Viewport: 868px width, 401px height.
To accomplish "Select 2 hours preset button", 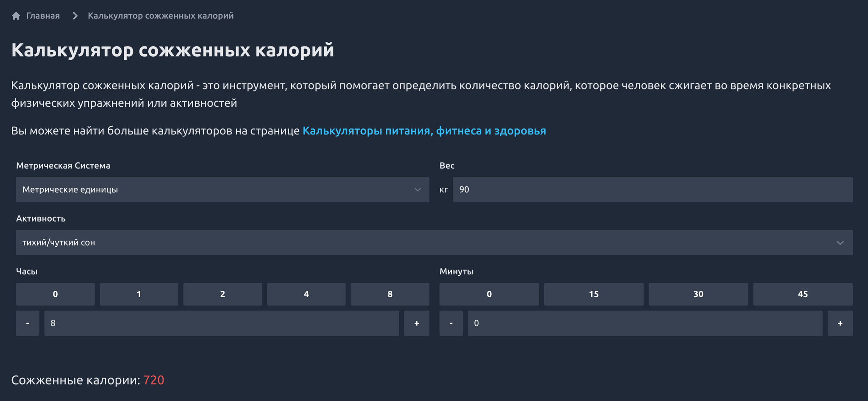I will tap(223, 294).
